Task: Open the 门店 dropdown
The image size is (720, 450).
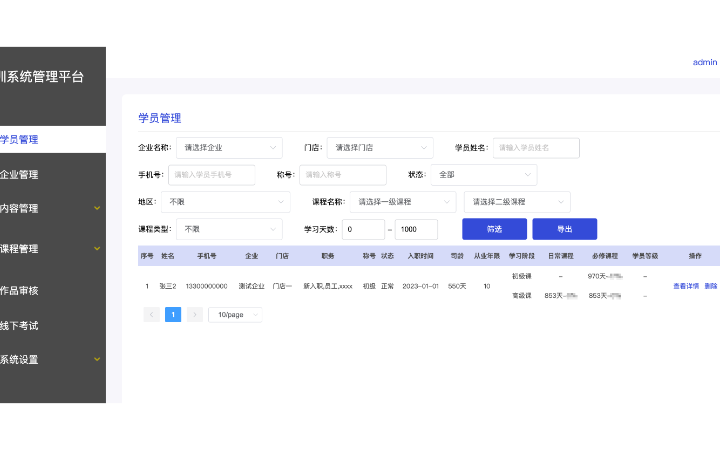Action: point(380,148)
